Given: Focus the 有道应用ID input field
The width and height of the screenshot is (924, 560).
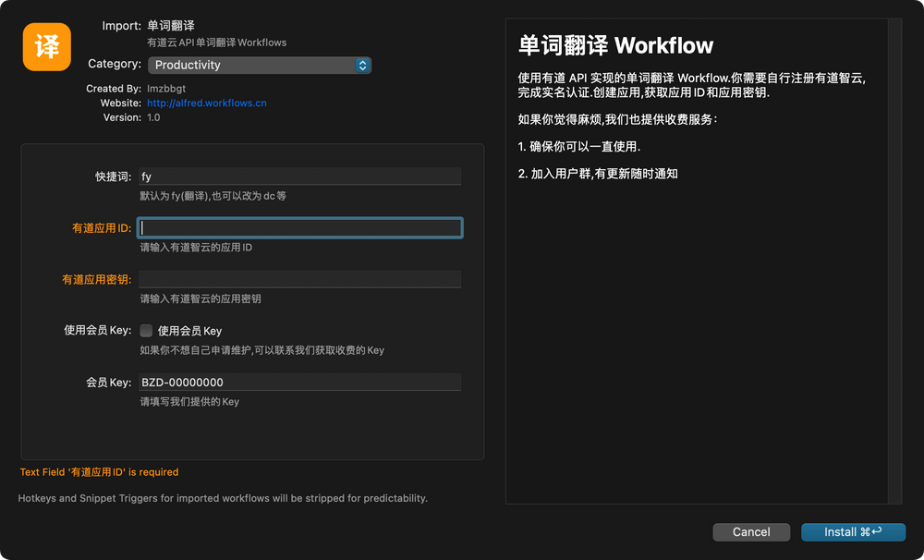Looking at the screenshot, I should click(x=299, y=228).
